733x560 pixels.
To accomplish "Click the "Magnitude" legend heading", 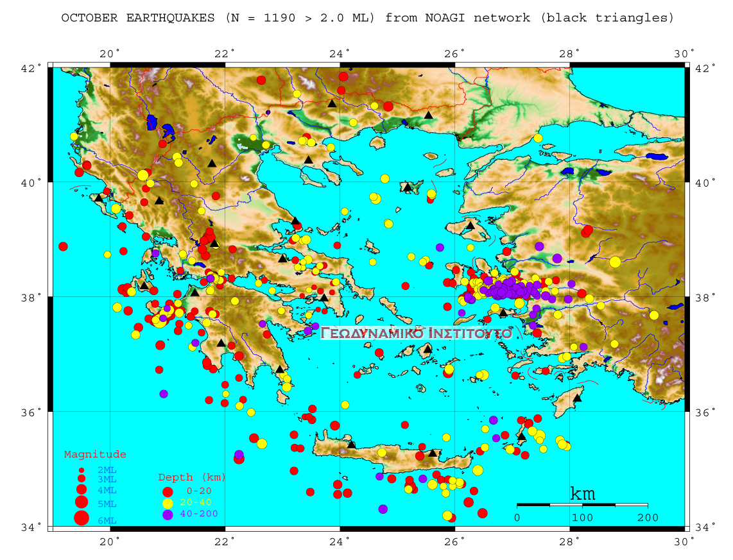I will click(x=95, y=454).
